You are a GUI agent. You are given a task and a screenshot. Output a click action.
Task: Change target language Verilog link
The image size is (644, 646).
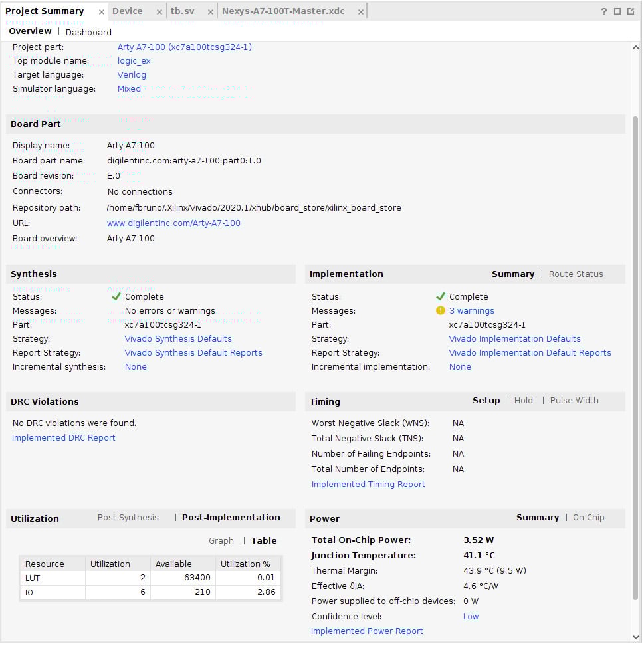click(132, 75)
